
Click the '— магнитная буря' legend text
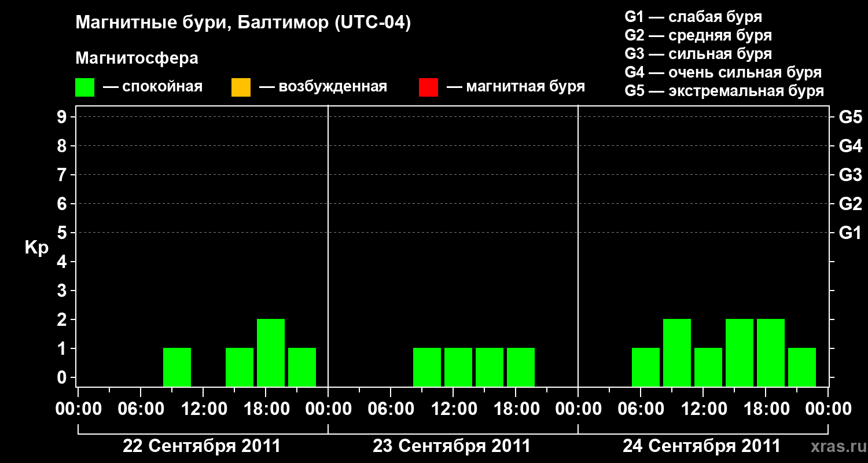point(516,87)
